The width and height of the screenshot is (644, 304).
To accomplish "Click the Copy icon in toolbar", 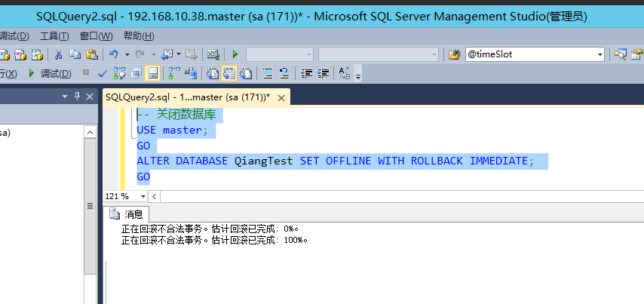I will pos(75,54).
